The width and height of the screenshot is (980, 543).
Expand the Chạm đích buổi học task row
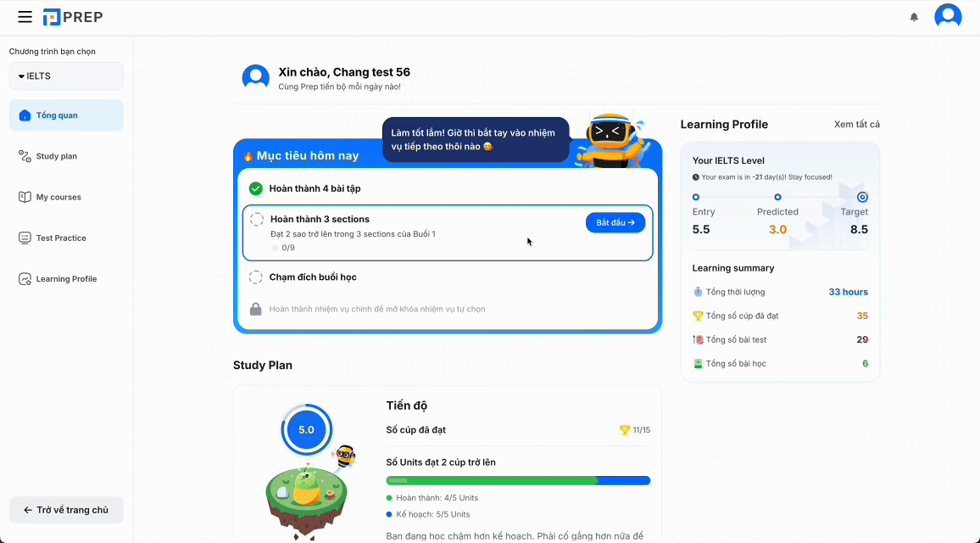tap(314, 277)
